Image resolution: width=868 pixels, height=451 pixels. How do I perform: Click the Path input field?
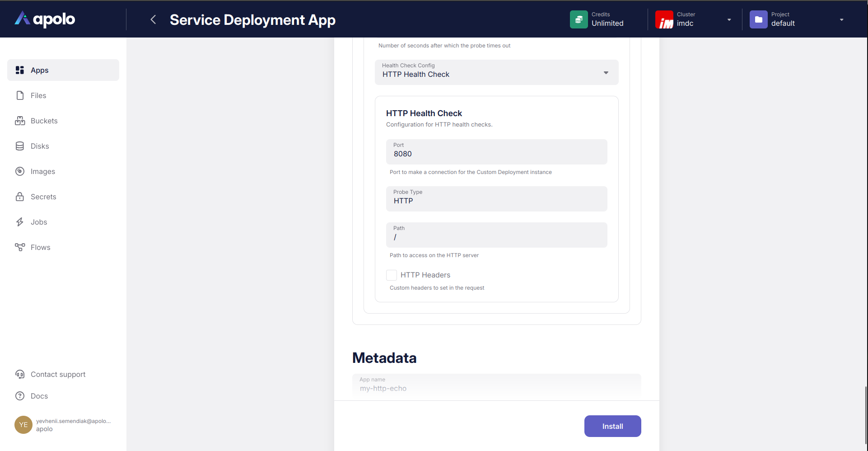pos(496,237)
